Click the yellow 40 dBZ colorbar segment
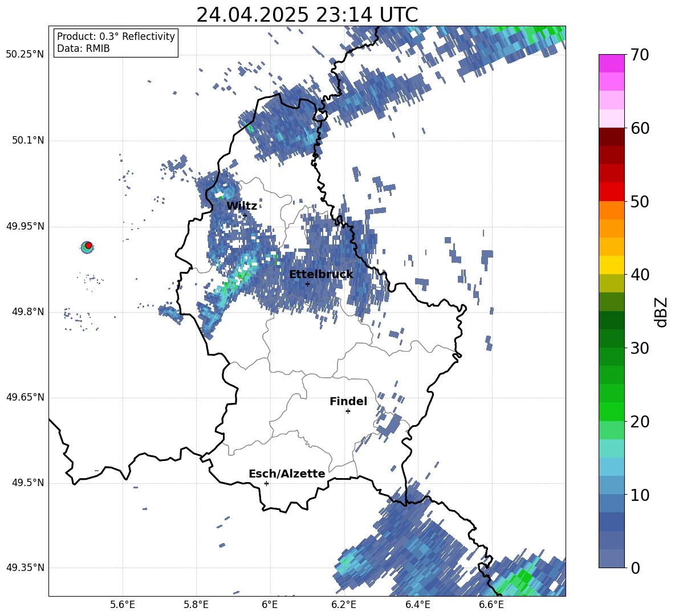The width and height of the screenshot is (675, 616). point(611,265)
